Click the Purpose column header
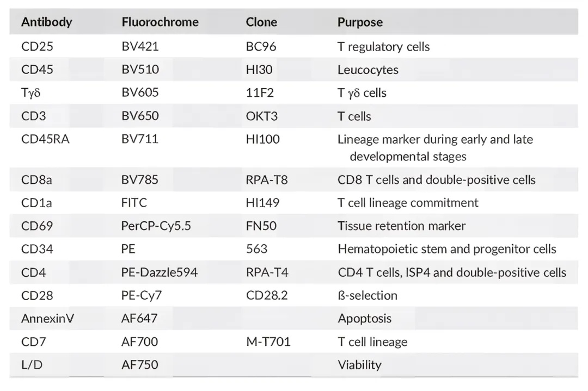This screenshot has height=391, width=588. pyautogui.click(x=360, y=22)
